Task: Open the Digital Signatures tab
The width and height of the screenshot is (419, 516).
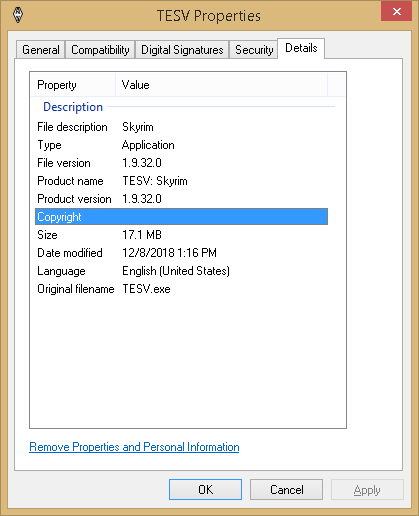Action: 182,50
